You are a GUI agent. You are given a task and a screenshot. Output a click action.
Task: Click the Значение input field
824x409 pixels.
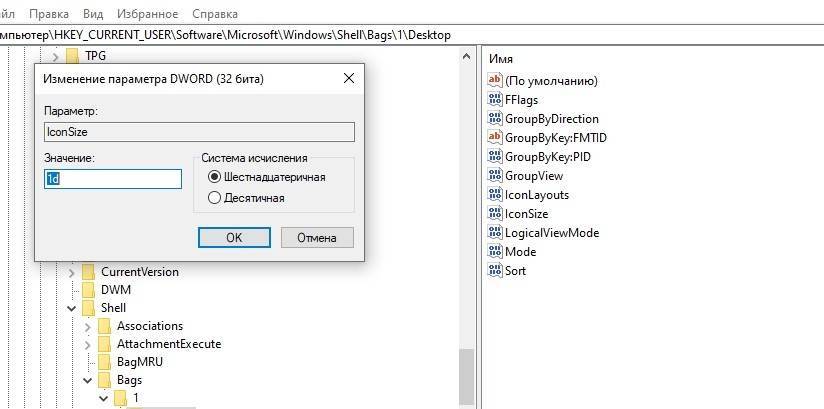tap(113, 179)
